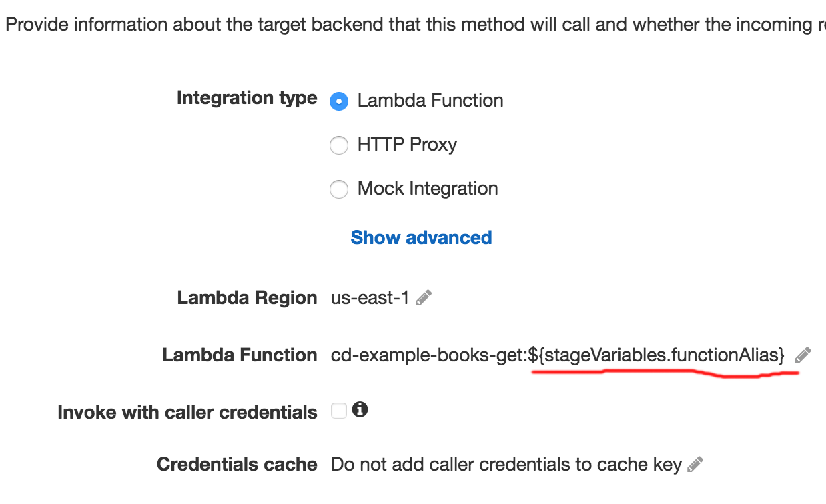Image resolution: width=826 pixels, height=504 pixels.
Task: Choose the HTTP Proxy radio button
Action: pos(339,145)
